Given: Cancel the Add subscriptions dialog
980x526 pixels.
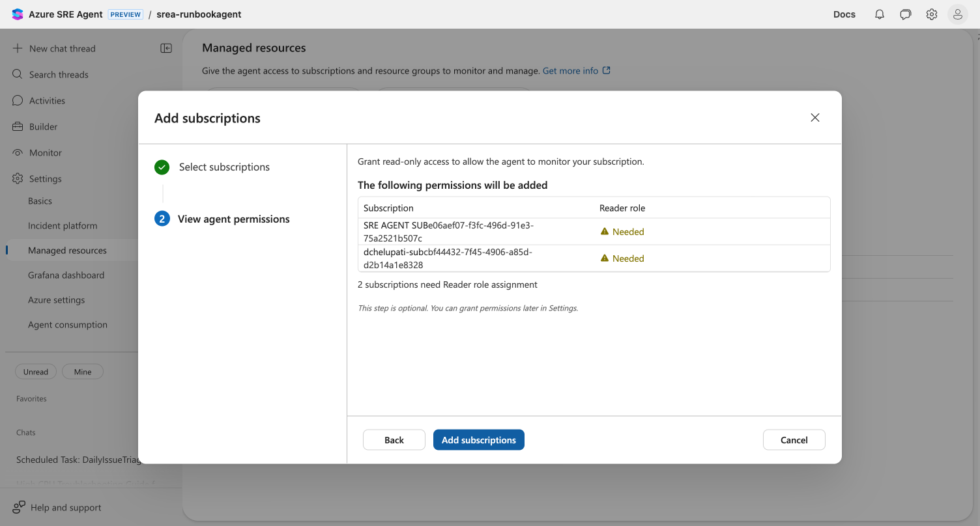Looking at the screenshot, I should 794,440.
